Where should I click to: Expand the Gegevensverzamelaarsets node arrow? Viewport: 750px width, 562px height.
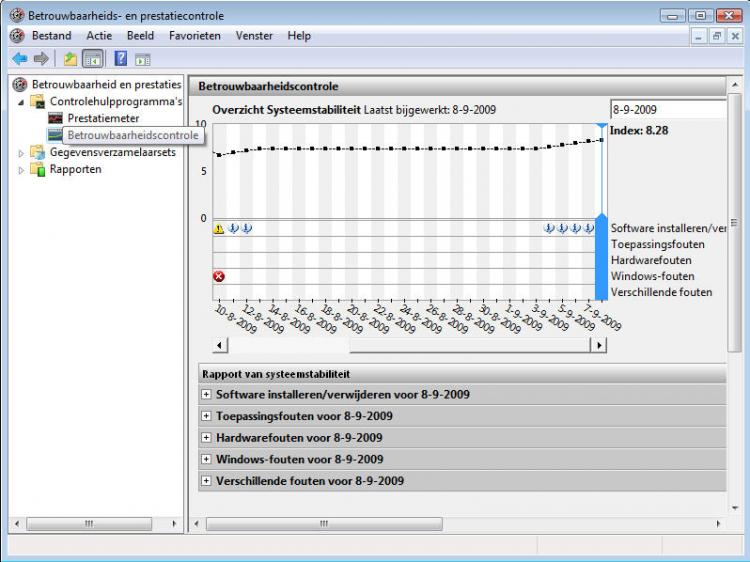click(21, 153)
